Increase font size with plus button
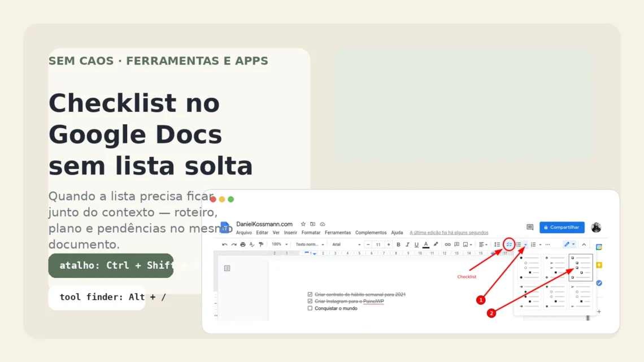644x362 pixels. click(389, 245)
